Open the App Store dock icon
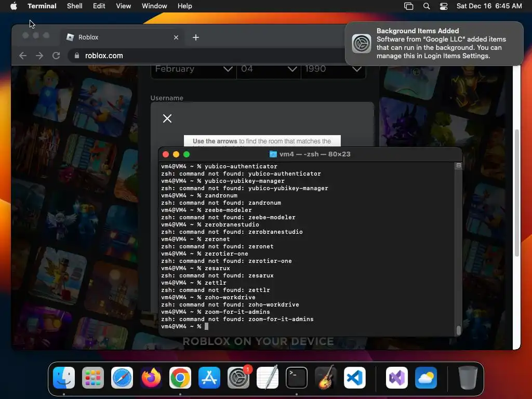The image size is (532, 399). tap(209, 378)
